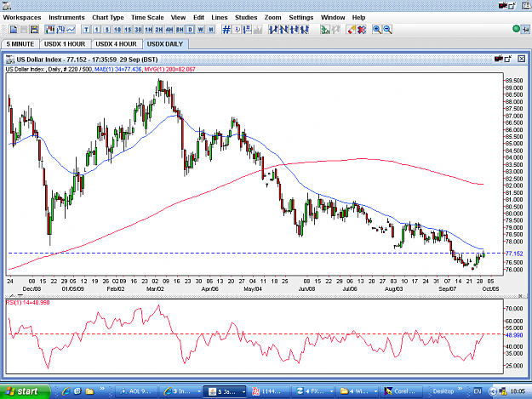Click the 77.152 current price marker
The width and height of the screenshot is (532, 399).
(x=514, y=254)
